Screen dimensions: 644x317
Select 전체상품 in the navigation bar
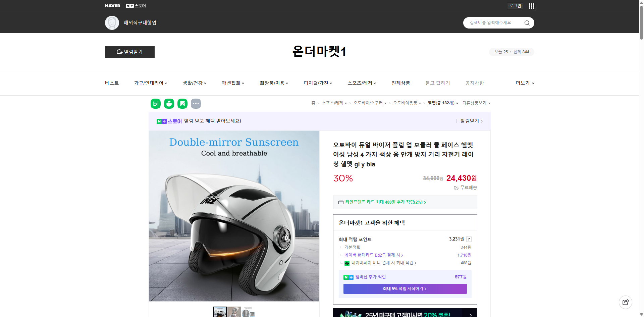(400, 83)
